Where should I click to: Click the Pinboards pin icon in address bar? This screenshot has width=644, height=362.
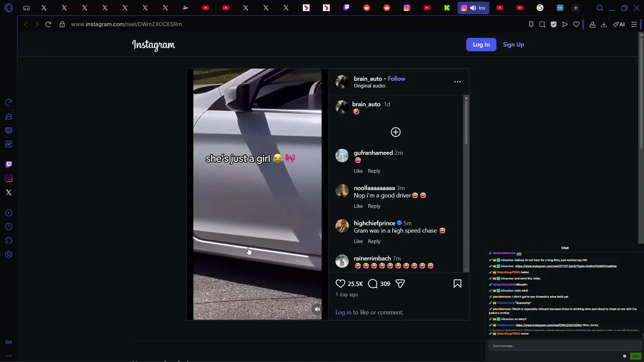(x=531, y=24)
